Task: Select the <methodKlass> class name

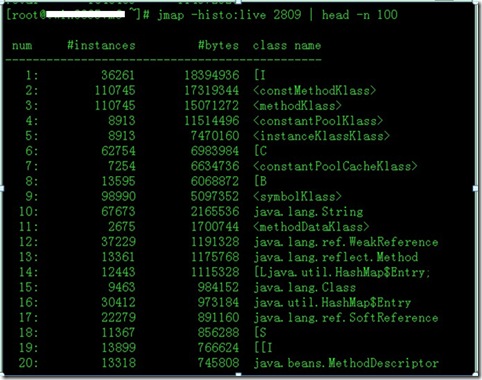Action: (x=297, y=106)
